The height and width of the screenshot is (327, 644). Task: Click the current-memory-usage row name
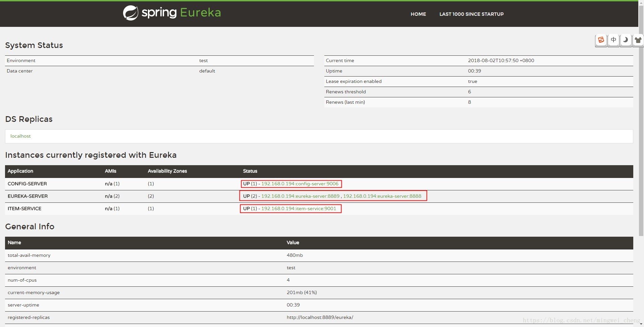click(34, 292)
